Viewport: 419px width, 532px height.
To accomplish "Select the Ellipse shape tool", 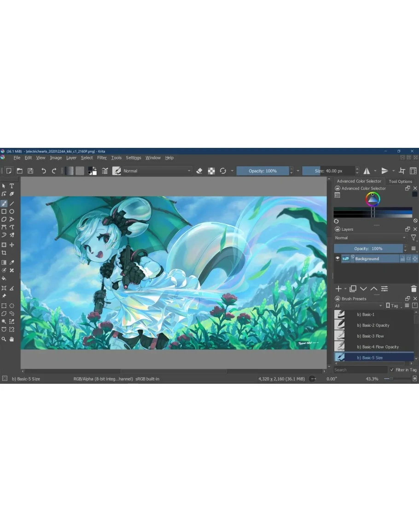I will coord(12,211).
